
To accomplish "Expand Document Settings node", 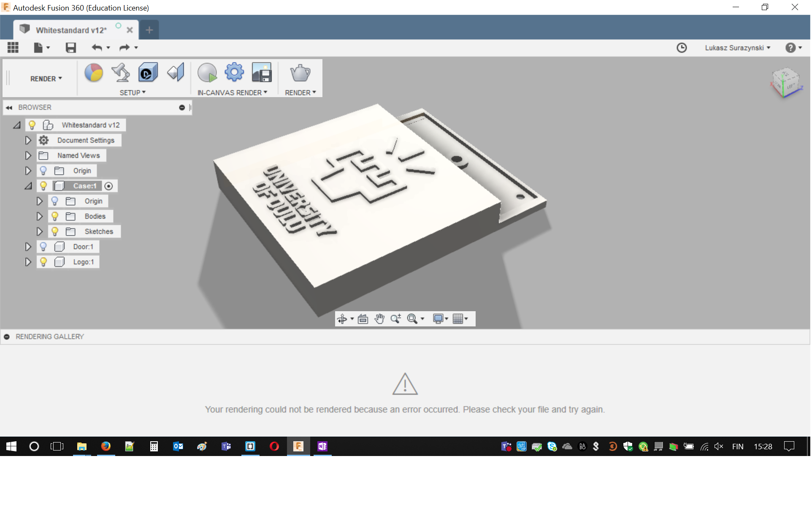I will pyautogui.click(x=28, y=140).
